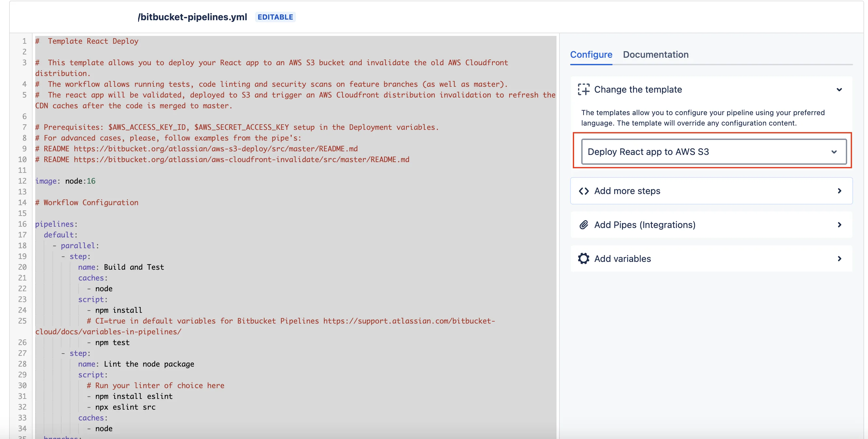Click the '# Workflow Configuration' comment
868x439 pixels.
[x=87, y=203]
